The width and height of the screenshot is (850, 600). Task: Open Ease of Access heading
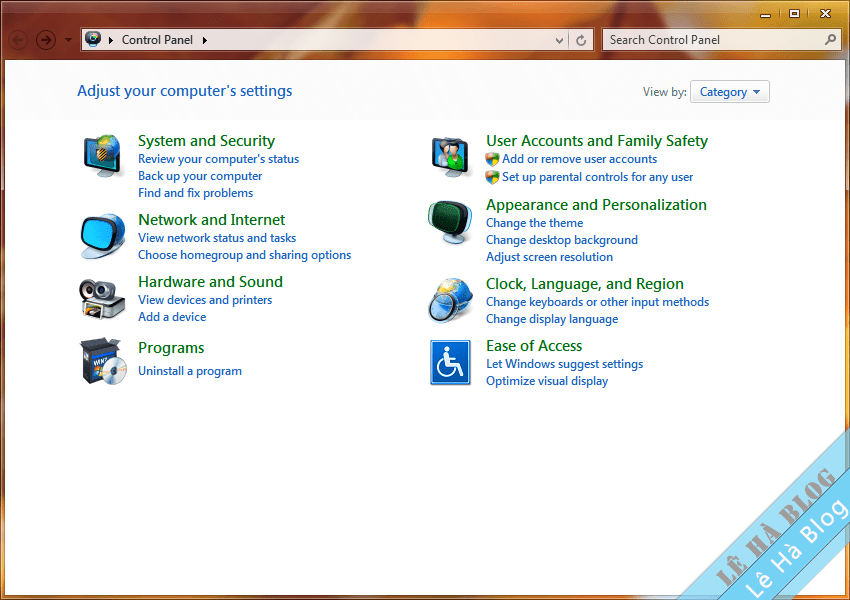coord(534,346)
